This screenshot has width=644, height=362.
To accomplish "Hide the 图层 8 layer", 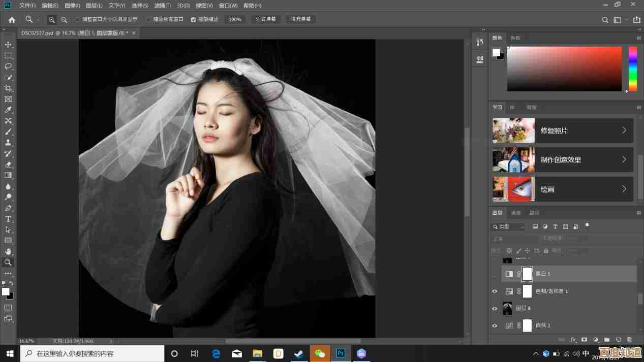I will click(495, 308).
